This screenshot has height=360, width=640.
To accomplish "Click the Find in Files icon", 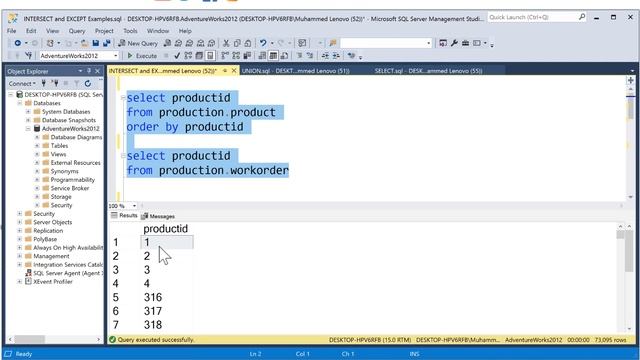I will [333, 43].
